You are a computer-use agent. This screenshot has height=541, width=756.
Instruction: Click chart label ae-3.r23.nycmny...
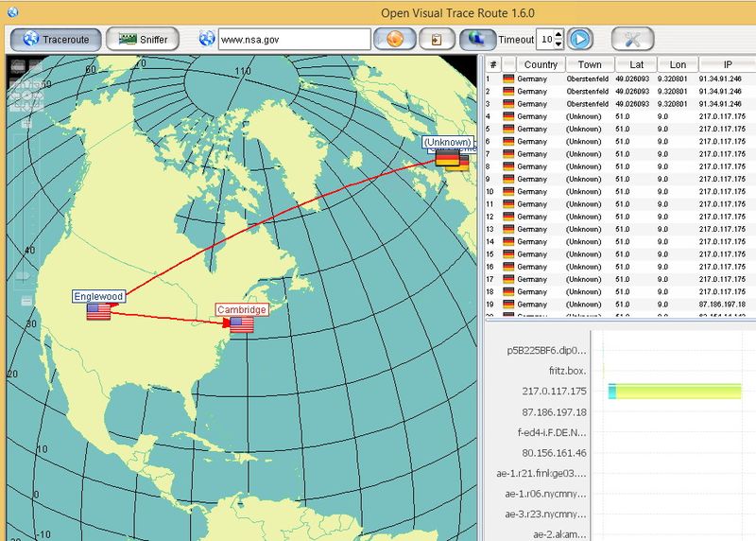pos(546,514)
